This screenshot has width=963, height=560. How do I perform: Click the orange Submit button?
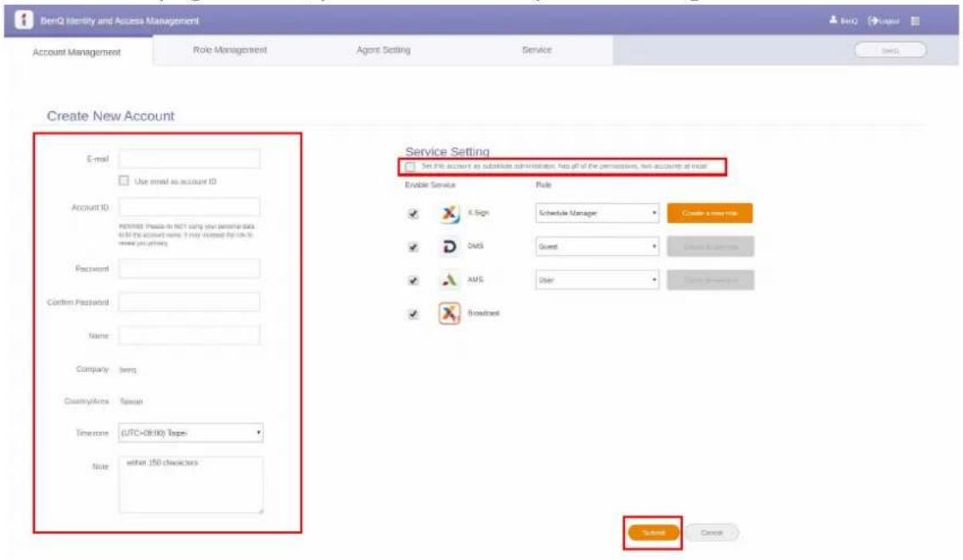click(654, 532)
